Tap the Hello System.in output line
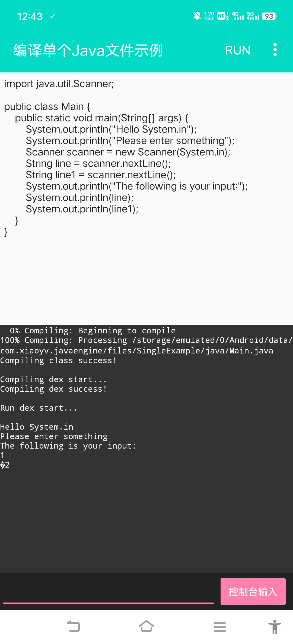The height and width of the screenshot is (644, 293). tap(36, 426)
